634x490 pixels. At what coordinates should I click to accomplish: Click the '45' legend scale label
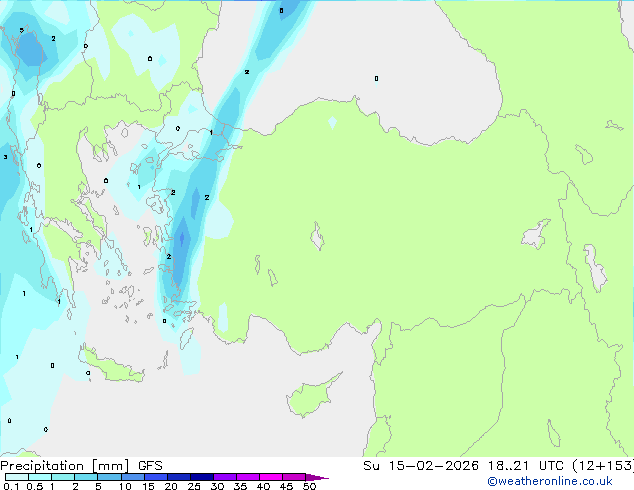pyautogui.click(x=286, y=486)
